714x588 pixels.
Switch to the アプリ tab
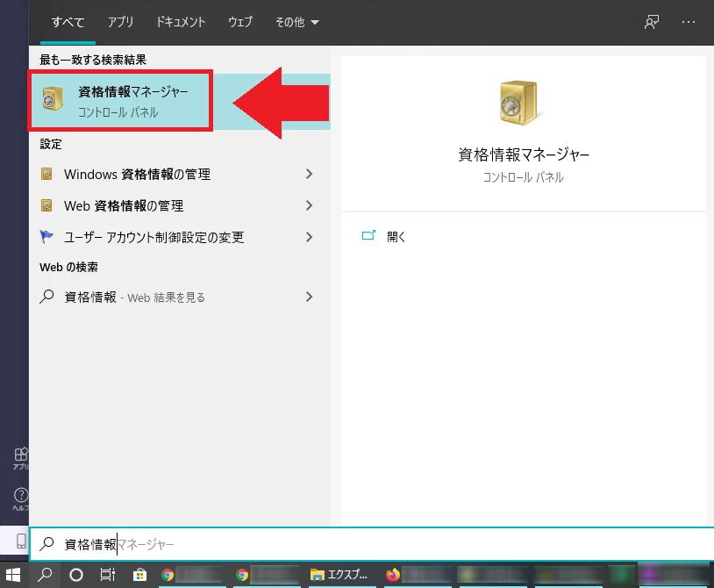(120, 22)
